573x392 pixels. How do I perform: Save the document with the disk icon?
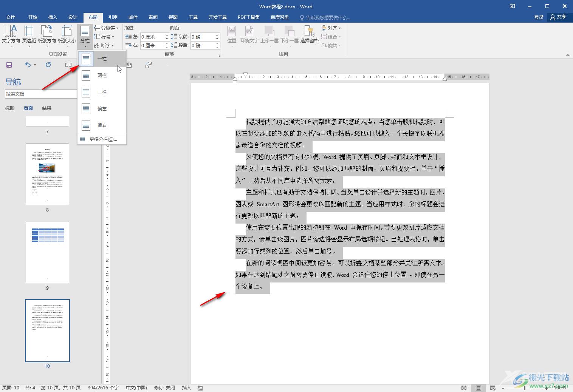(x=9, y=65)
